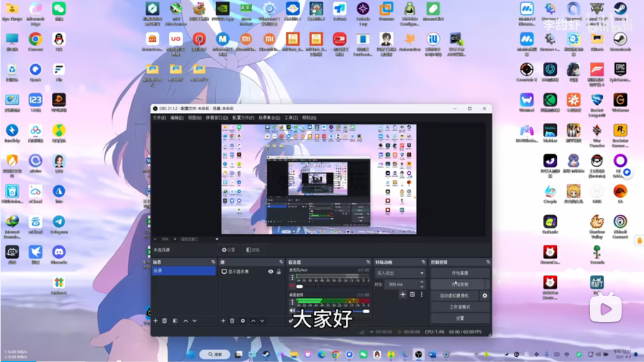
Task: Open the 文件(F) menu
Action: [159, 118]
